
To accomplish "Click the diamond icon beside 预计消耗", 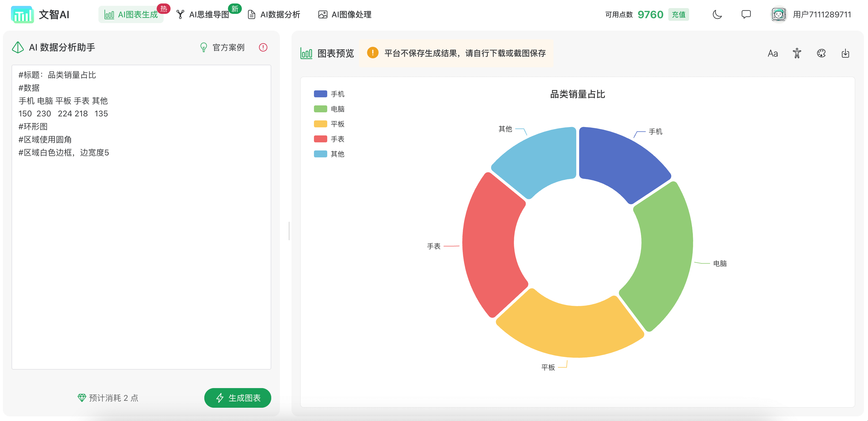I will (x=82, y=398).
